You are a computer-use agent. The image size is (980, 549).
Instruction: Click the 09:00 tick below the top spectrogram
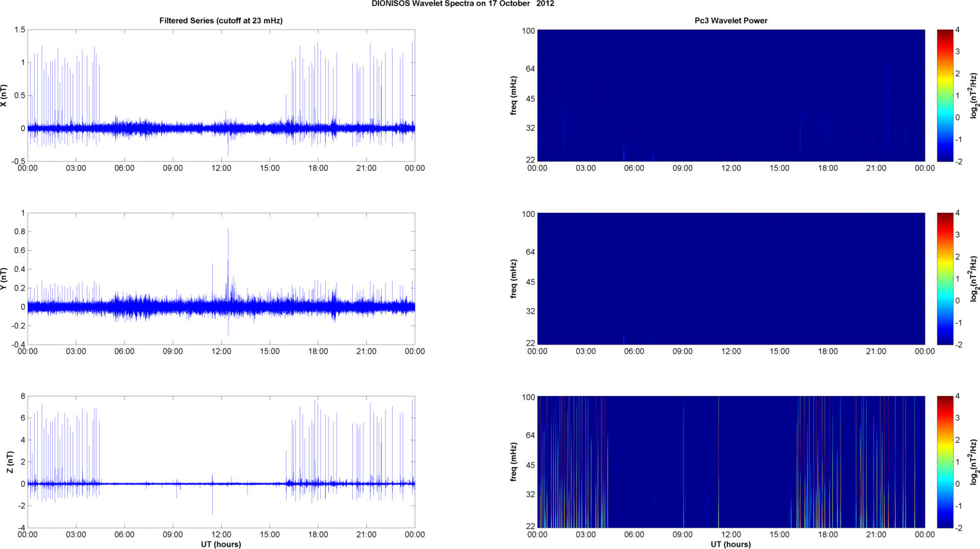point(682,168)
